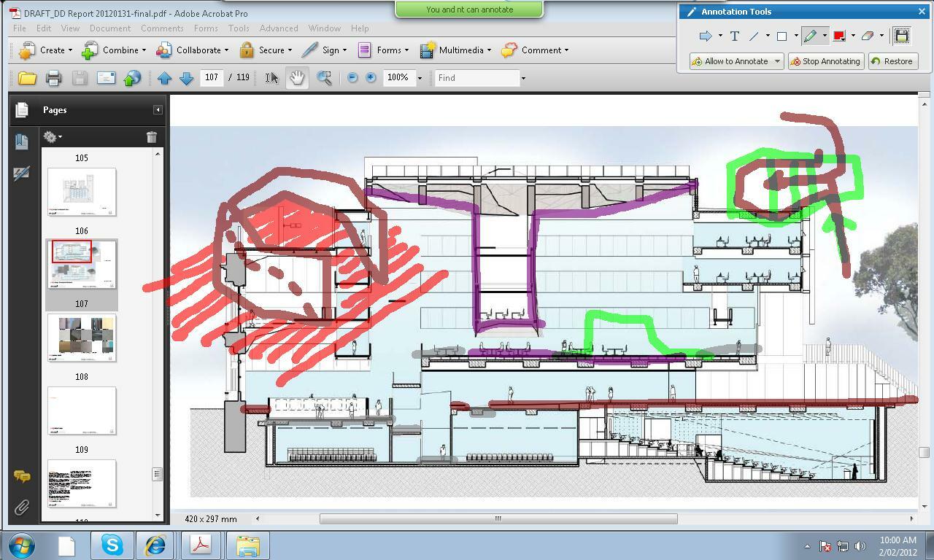Close the Annotation Tools panel
Viewport: 934px width, 560px height.
[922, 12]
